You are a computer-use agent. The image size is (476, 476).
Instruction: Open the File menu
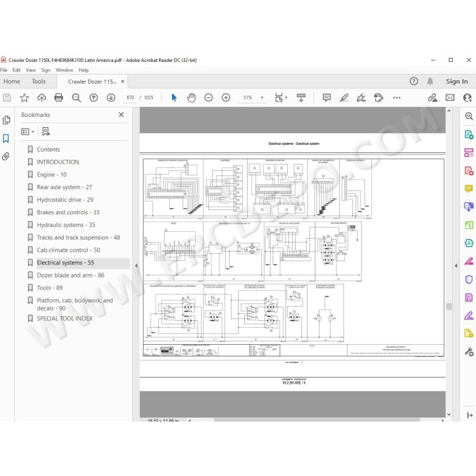(3, 70)
